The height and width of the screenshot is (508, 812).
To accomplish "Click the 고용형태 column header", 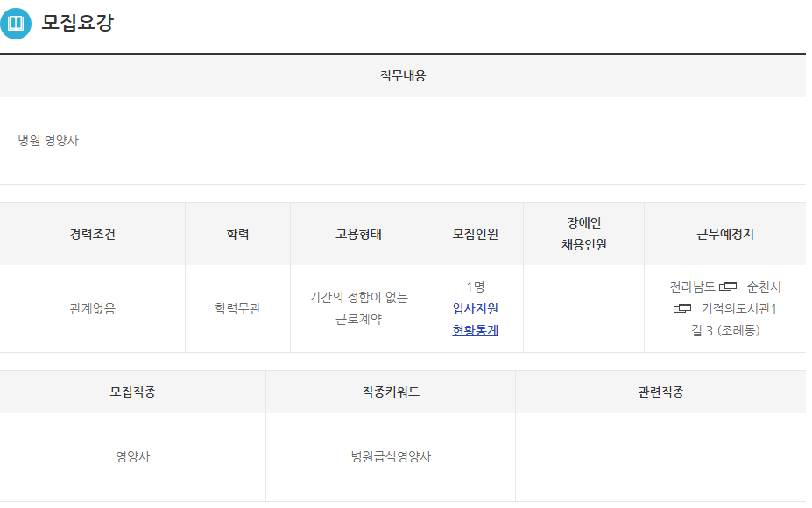I will 358,234.
